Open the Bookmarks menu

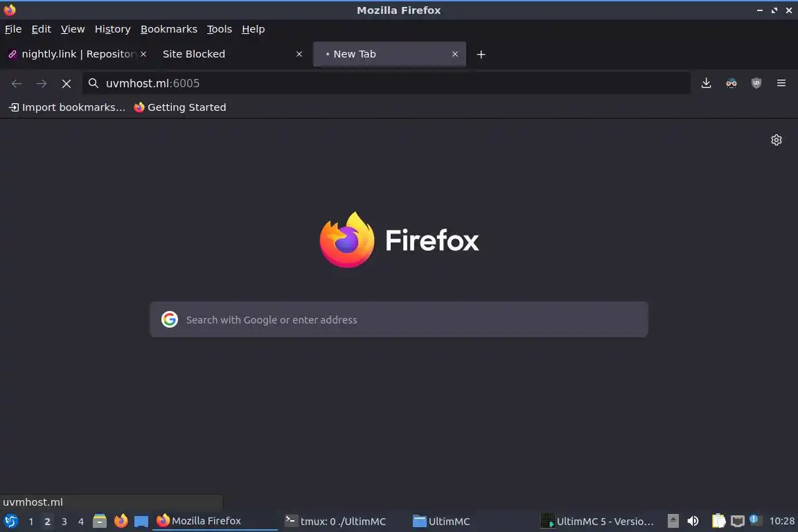169,29
